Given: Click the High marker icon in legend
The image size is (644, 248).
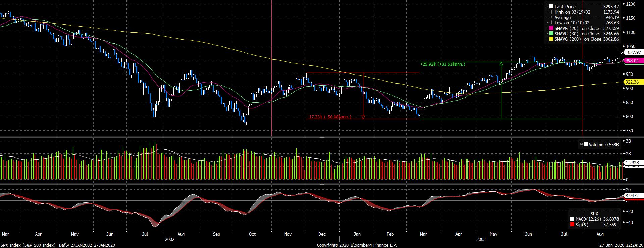Looking at the screenshot, I should click(x=551, y=12).
